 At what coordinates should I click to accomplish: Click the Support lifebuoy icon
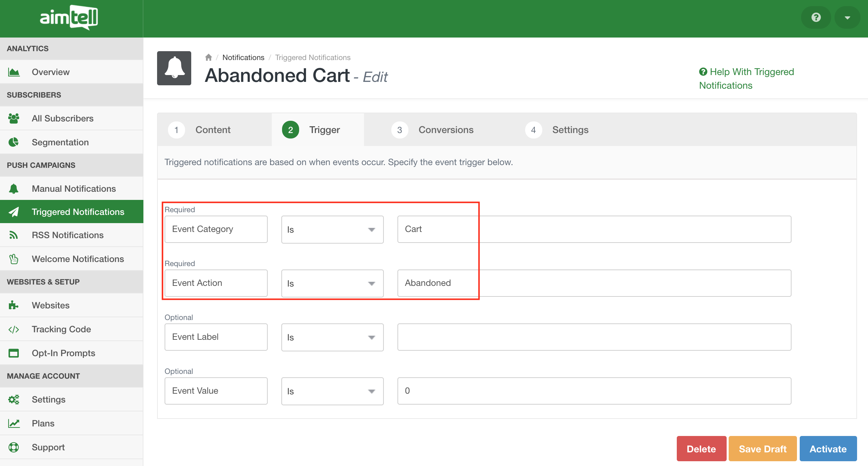14,447
